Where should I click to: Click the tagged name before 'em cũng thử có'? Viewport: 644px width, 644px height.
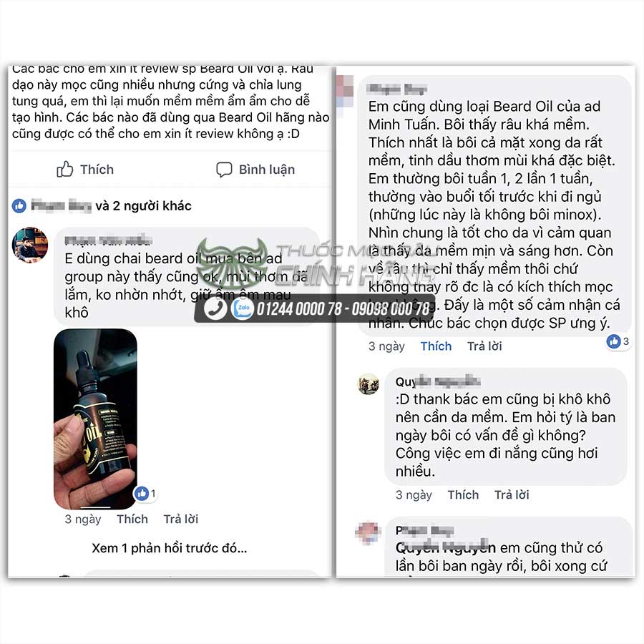pyautogui.click(x=446, y=547)
